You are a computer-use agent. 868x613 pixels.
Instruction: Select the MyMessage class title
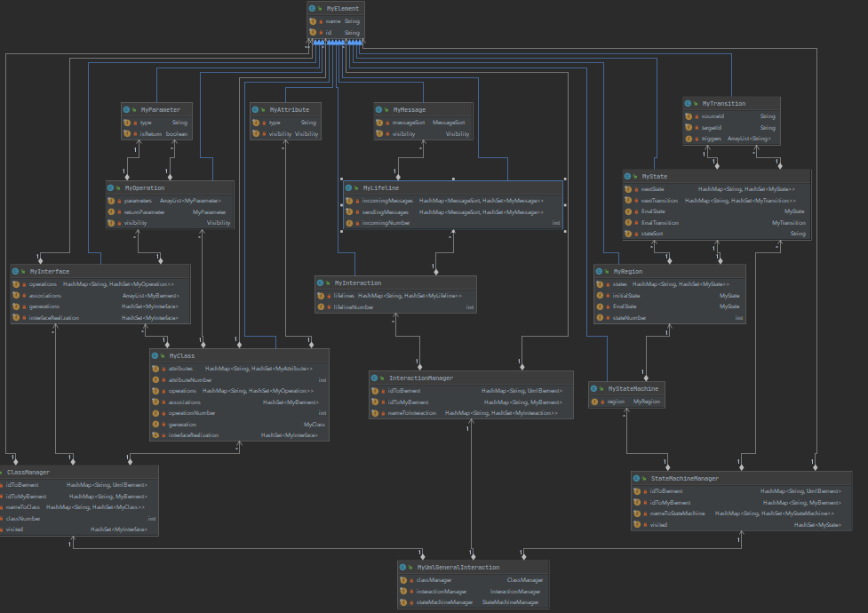click(x=410, y=109)
